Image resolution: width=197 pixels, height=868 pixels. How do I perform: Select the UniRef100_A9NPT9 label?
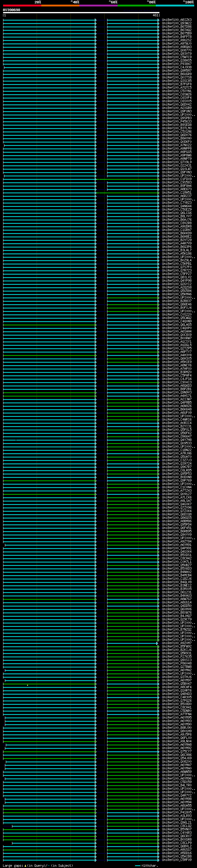click(x=177, y=159)
